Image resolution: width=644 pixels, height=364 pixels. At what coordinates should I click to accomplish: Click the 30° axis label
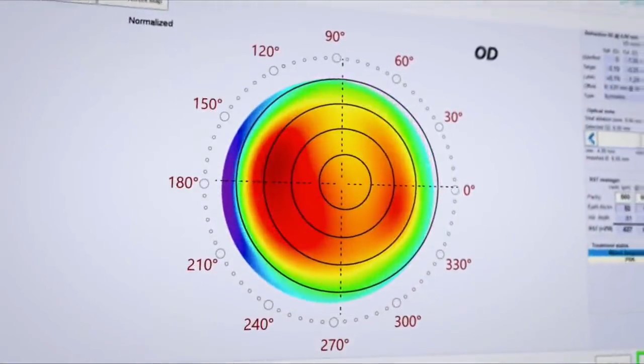click(x=453, y=117)
